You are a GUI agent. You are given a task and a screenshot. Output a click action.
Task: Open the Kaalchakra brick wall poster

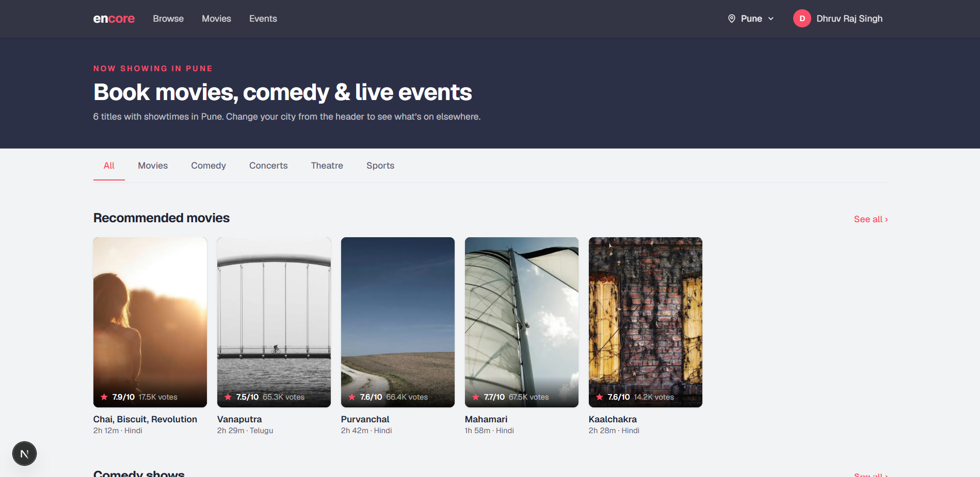pos(646,322)
